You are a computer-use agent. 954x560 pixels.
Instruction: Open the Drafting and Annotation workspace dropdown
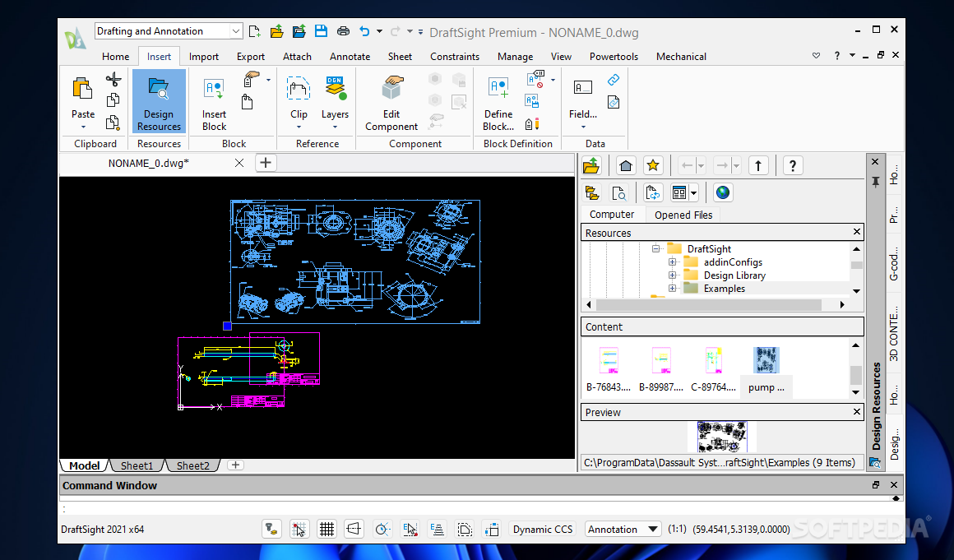[x=235, y=31]
